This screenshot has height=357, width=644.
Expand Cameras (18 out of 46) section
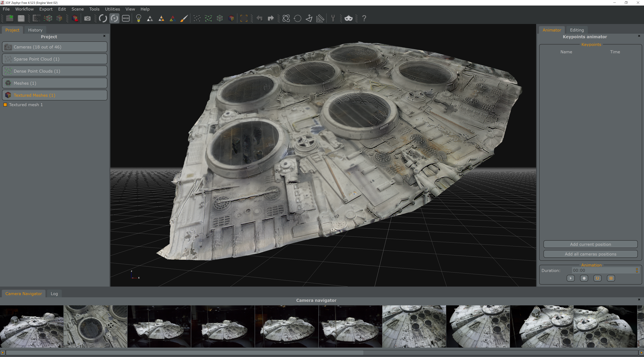point(55,47)
